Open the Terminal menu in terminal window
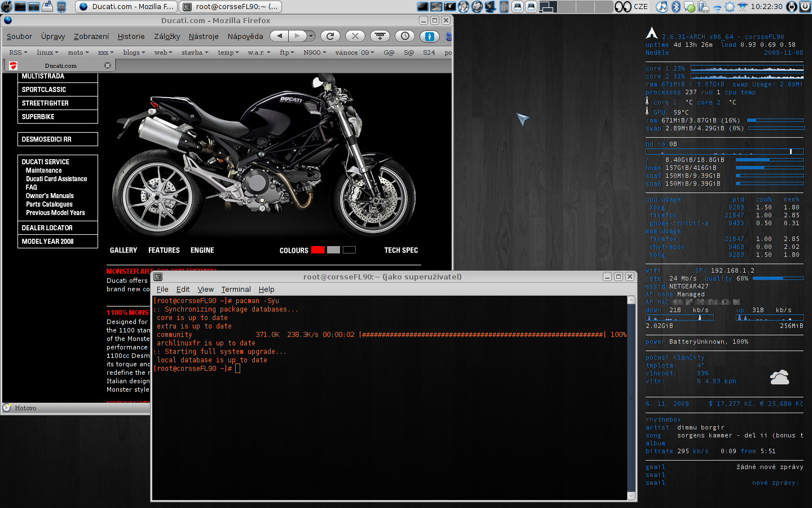812x508 pixels. pyautogui.click(x=236, y=289)
